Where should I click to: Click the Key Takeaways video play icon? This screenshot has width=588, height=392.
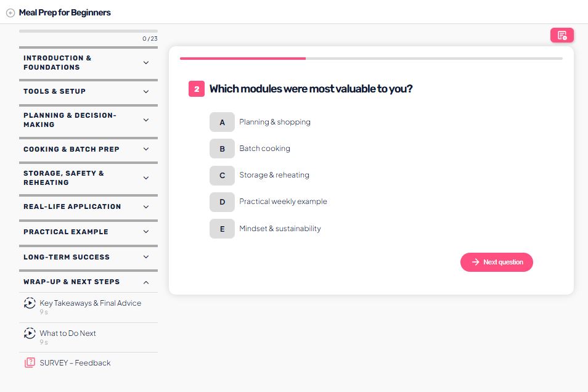pos(30,303)
